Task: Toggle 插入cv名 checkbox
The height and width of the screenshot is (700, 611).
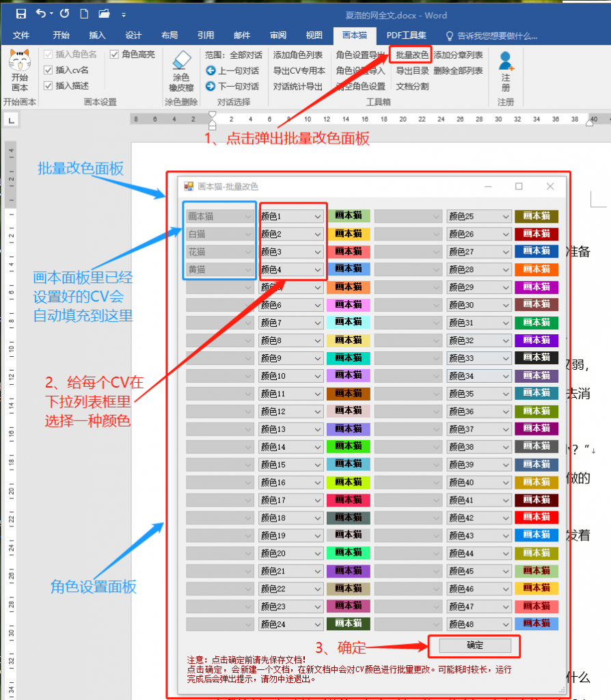Action: [49, 70]
